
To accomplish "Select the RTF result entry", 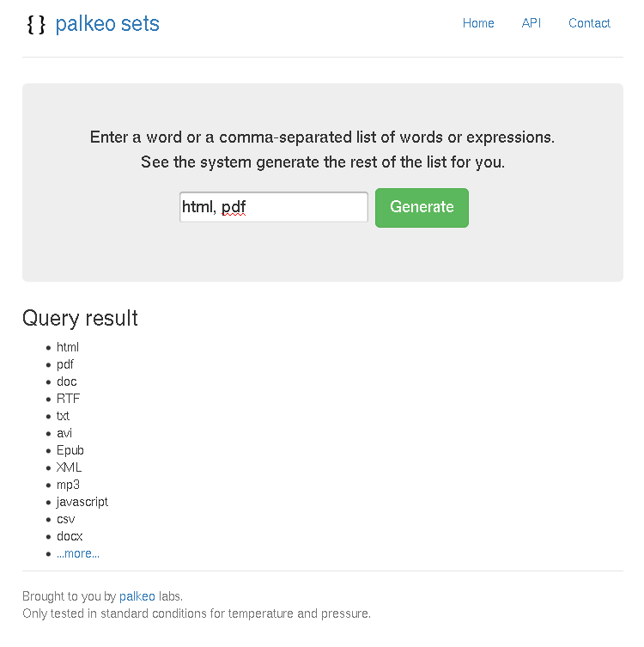I will tap(68, 399).
